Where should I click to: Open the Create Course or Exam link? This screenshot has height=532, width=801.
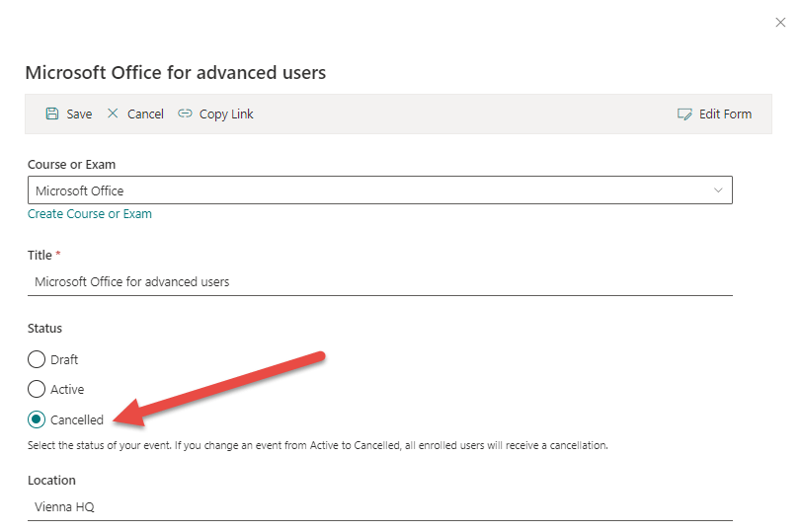click(90, 214)
